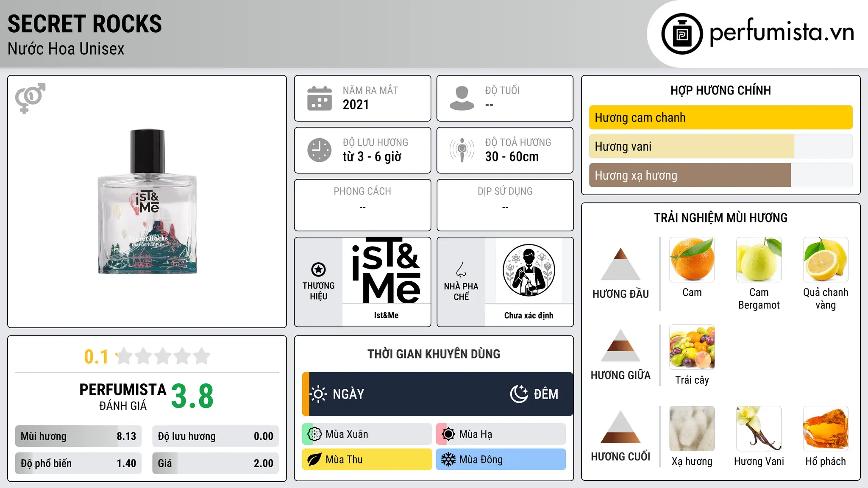Click the Ngày / Đêm time-of-day bar
Image resolution: width=868 pixels, height=488 pixels.
[437, 394]
